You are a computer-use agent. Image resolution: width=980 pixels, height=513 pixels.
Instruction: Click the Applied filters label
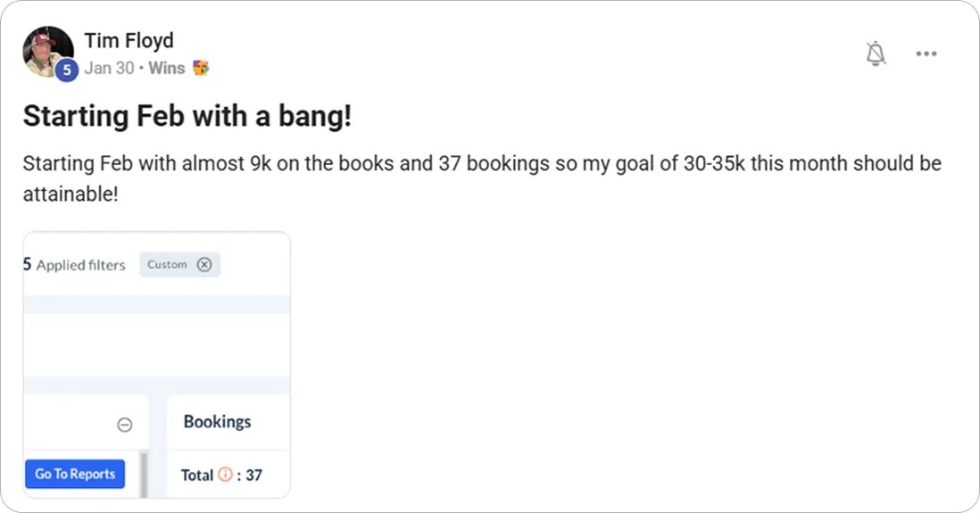coord(80,265)
